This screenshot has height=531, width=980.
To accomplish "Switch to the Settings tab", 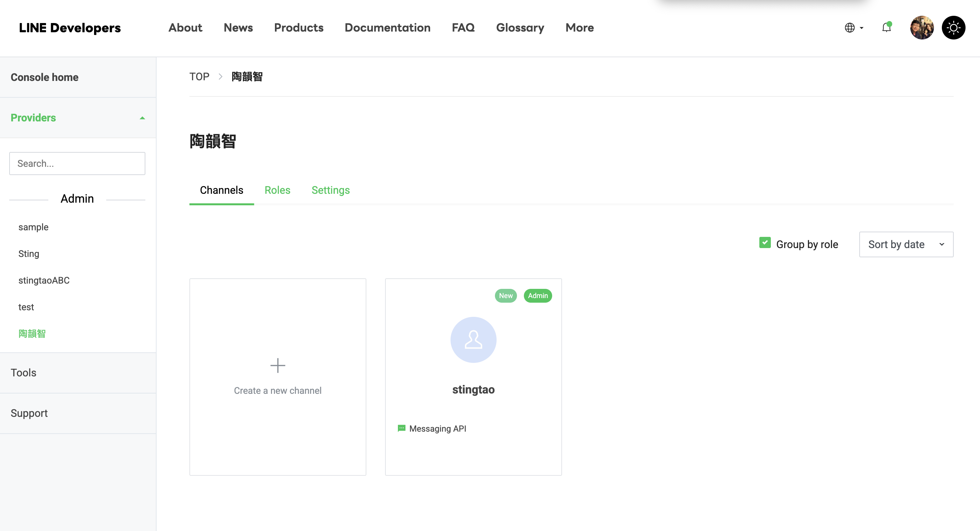I will [x=330, y=190].
